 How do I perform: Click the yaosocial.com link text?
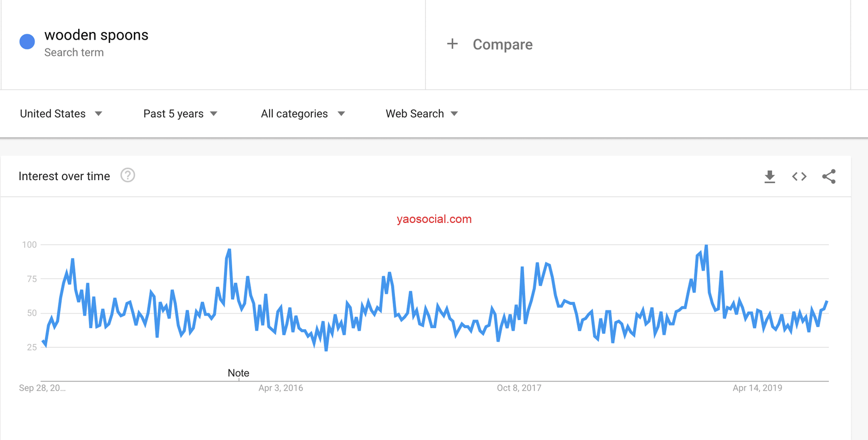434,219
